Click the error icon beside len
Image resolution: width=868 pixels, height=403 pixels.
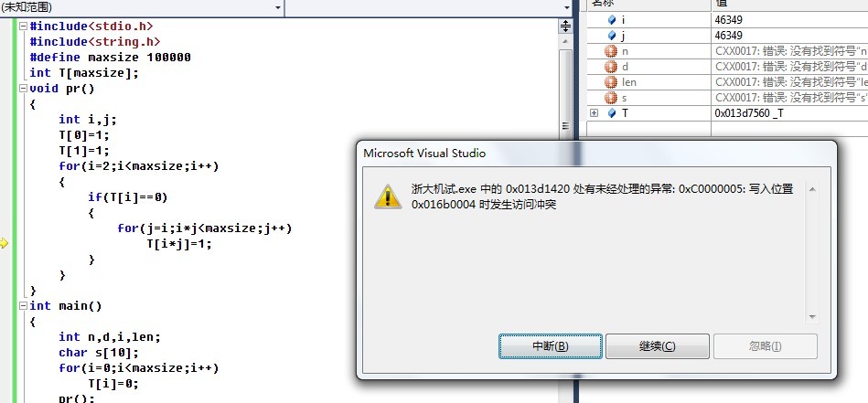click(x=611, y=82)
